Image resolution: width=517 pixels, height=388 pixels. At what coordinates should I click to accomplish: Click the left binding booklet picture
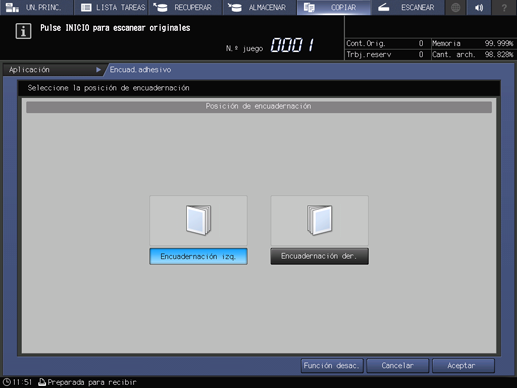coord(198,220)
